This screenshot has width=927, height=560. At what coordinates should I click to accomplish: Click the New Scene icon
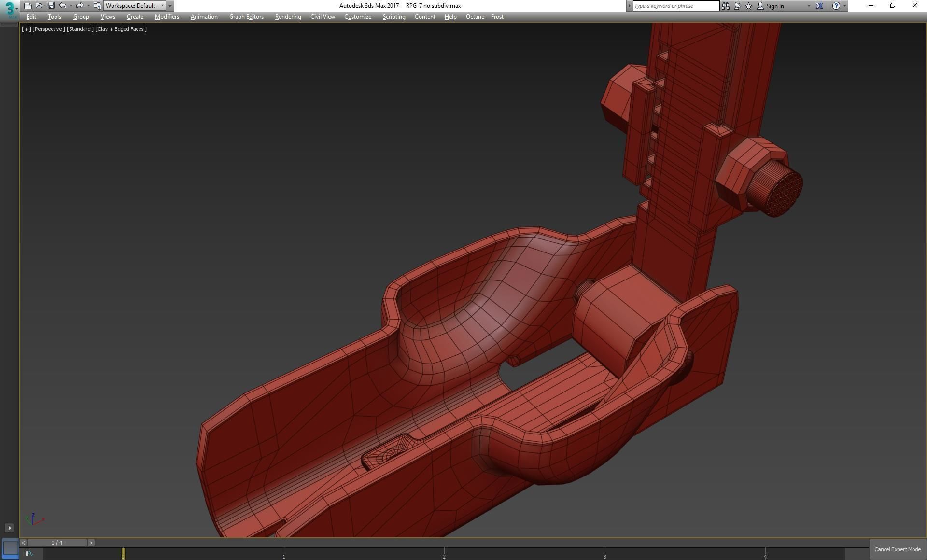[28, 6]
